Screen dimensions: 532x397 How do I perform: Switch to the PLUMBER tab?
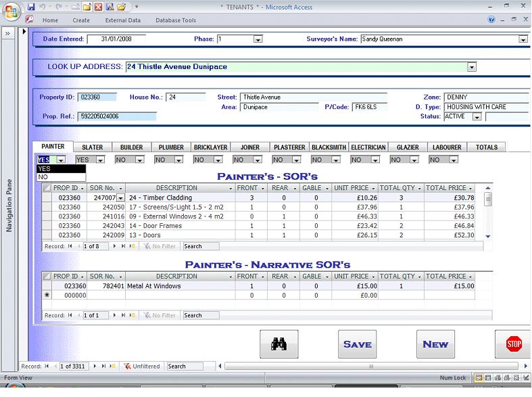(171, 147)
